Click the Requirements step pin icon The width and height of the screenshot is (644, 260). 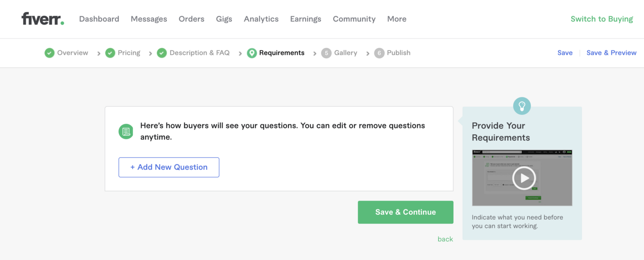coord(252,53)
